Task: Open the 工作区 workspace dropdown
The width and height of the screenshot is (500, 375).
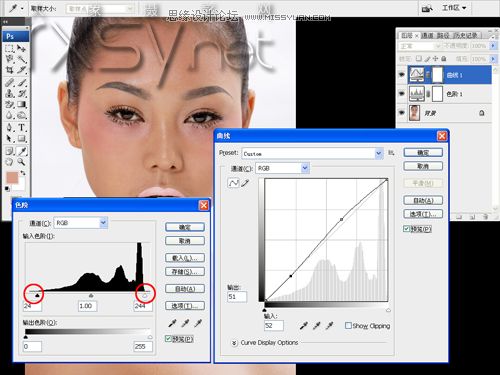Action: coord(454,7)
